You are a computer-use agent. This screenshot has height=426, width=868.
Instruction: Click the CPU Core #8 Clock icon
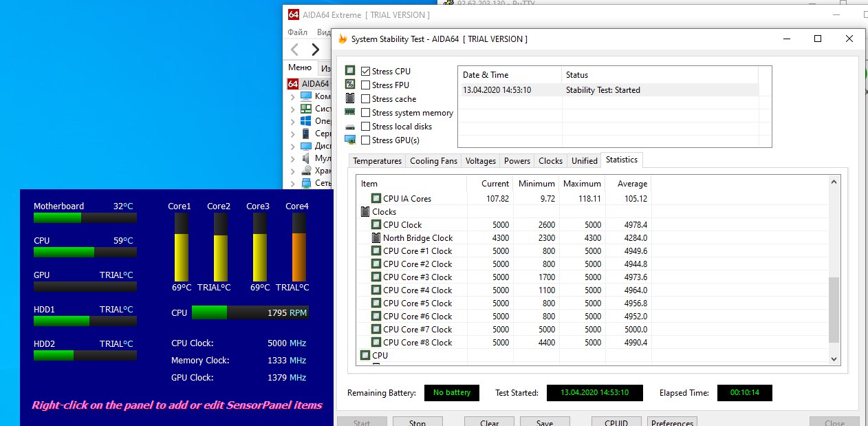(376, 342)
